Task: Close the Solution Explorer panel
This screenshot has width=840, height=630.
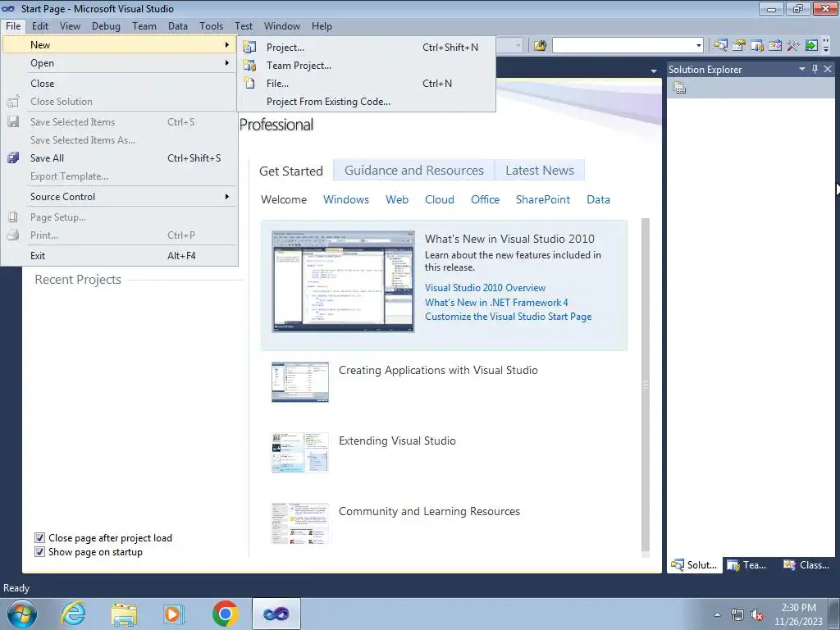Action: tap(828, 69)
